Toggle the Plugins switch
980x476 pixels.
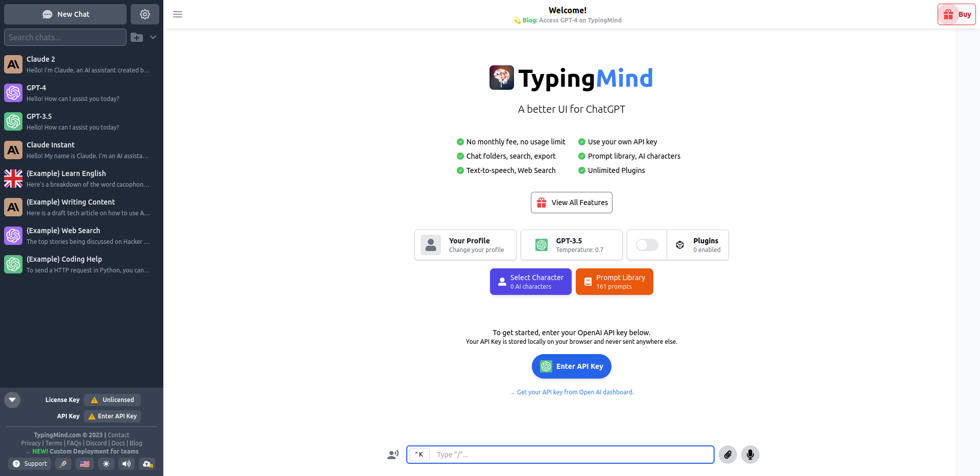click(x=646, y=245)
